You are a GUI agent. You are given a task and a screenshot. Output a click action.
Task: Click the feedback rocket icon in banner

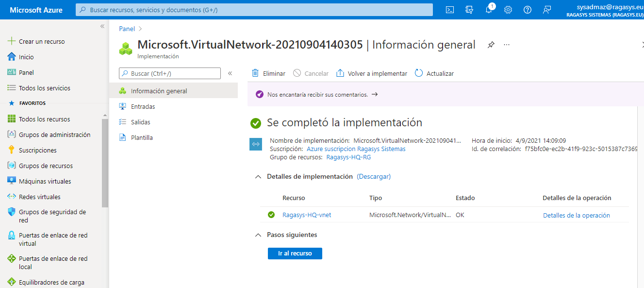pyautogui.click(x=259, y=94)
